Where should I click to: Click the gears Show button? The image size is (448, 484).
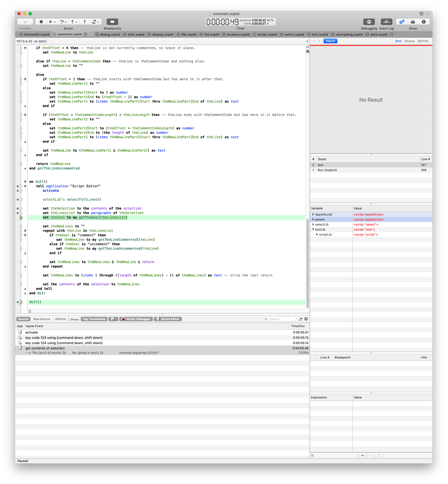[402, 22]
